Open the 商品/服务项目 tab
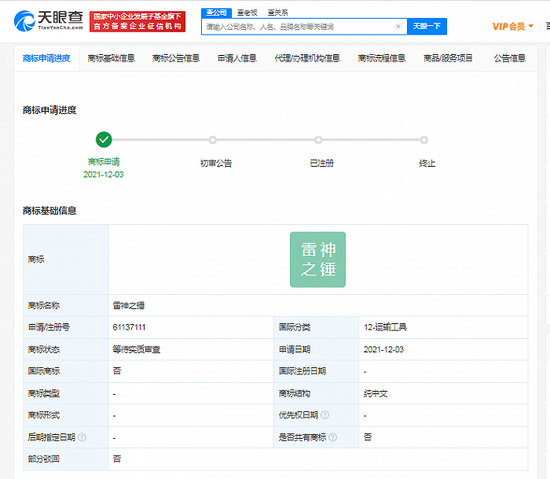The width and height of the screenshot is (550, 479). coord(448,58)
